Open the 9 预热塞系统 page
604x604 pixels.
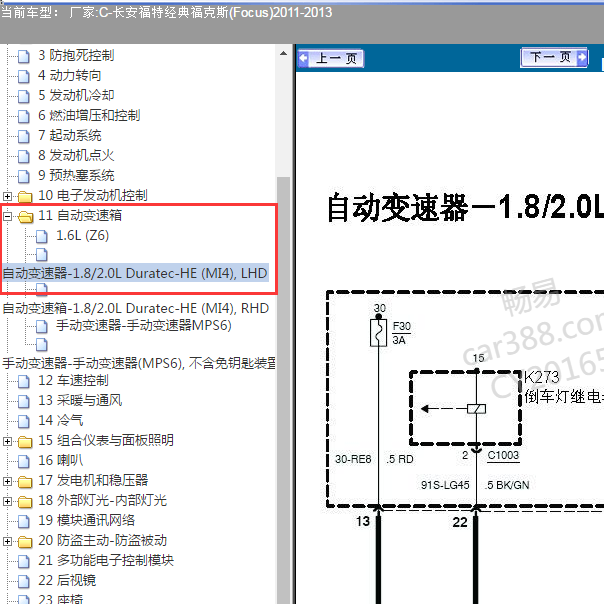click(76, 176)
